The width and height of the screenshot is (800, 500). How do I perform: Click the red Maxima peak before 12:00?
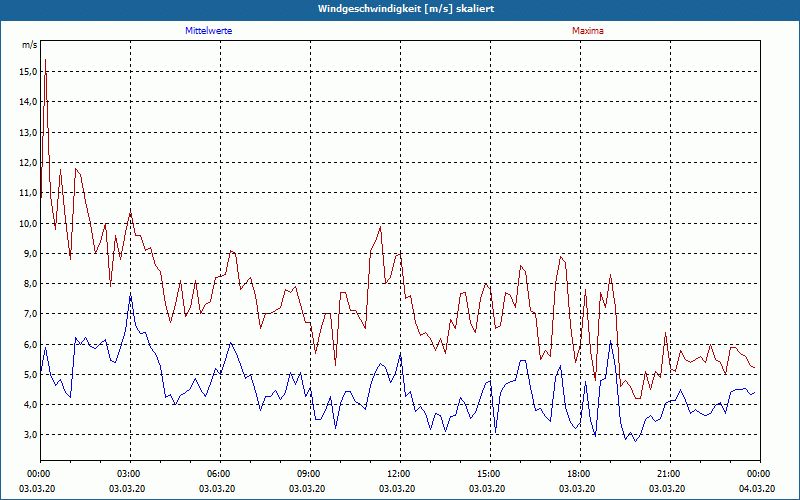coord(381,227)
